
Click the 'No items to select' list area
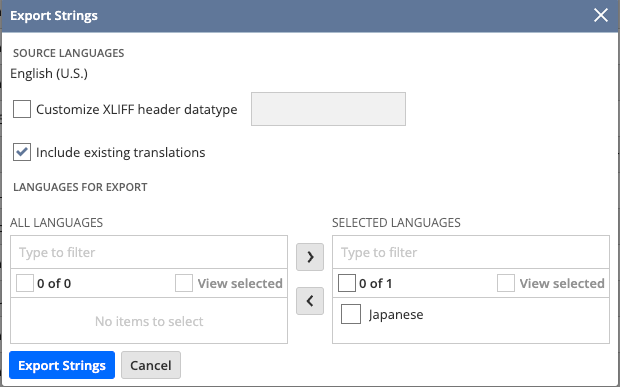coord(149,321)
